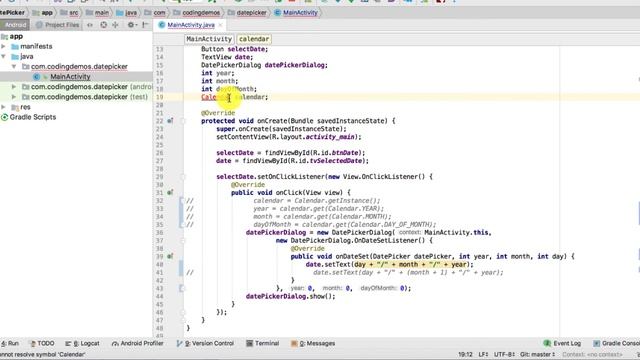Viewport: 640px width, 360px height.
Task: Expand the manifests folder
Action: 4,46
